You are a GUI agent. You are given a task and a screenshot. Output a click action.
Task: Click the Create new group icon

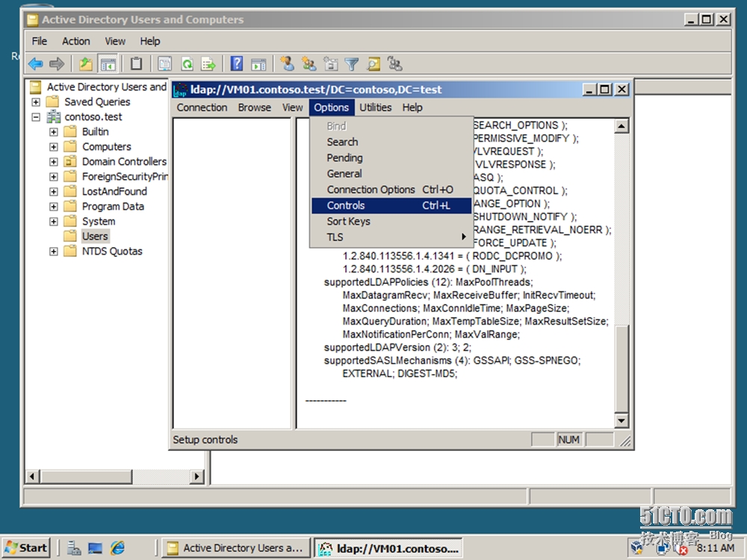pyautogui.click(x=309, y=63)
